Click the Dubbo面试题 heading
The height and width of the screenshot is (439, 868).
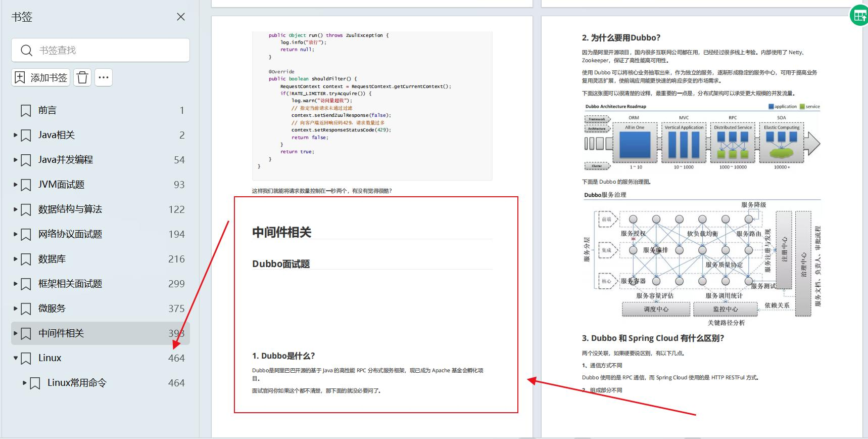281,264
